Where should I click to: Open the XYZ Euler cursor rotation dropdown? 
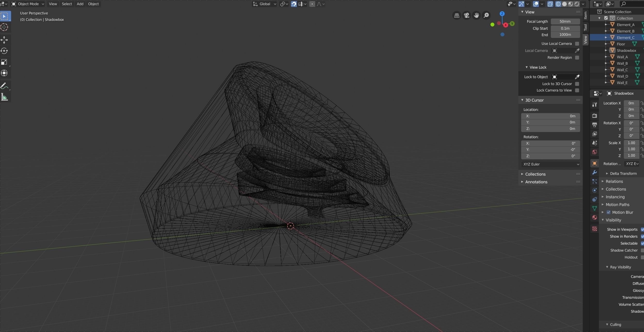pyautogui.click(x=550, y=164)
